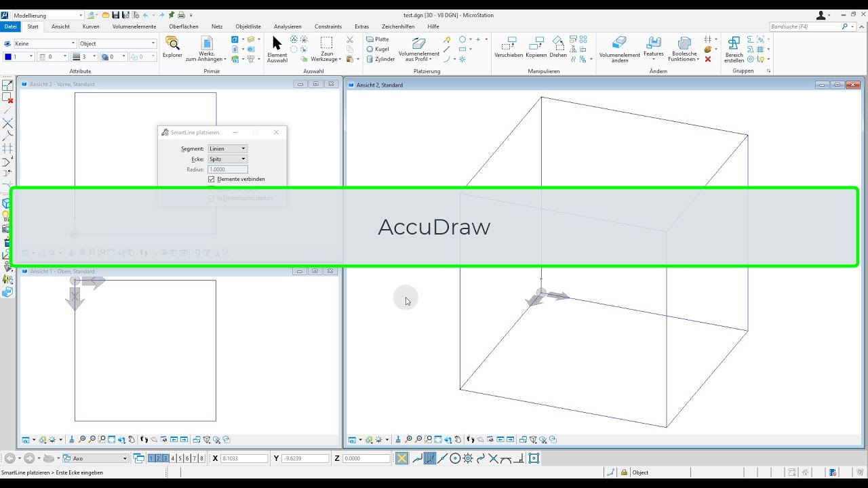Click the print icon in quick access toolbar

[x=181, y=15]
